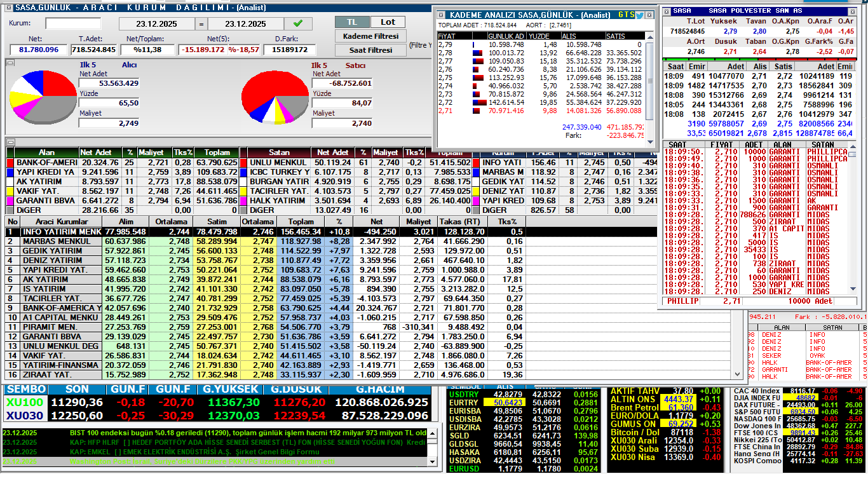
Task: Switch the view to TL
Action: [x=352, y=22]
